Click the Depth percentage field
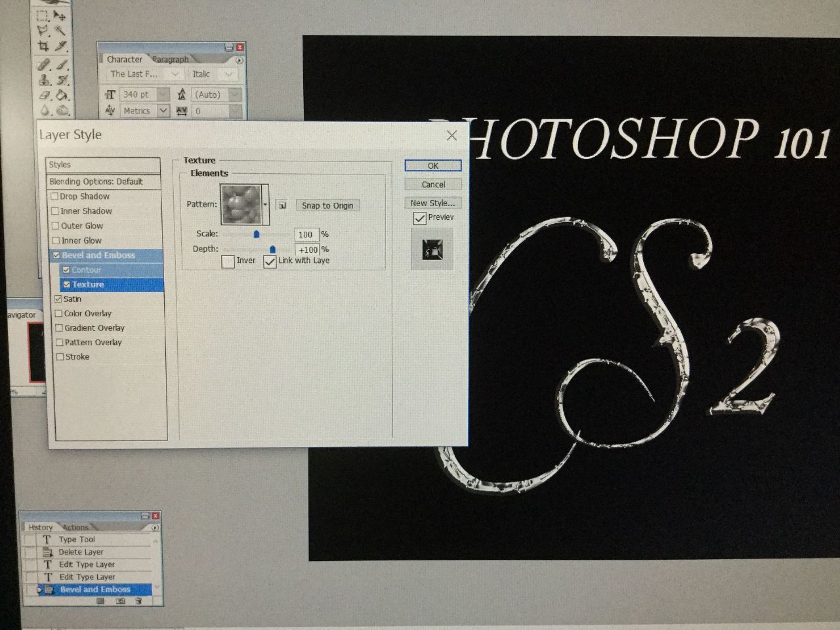 (307, 249)
